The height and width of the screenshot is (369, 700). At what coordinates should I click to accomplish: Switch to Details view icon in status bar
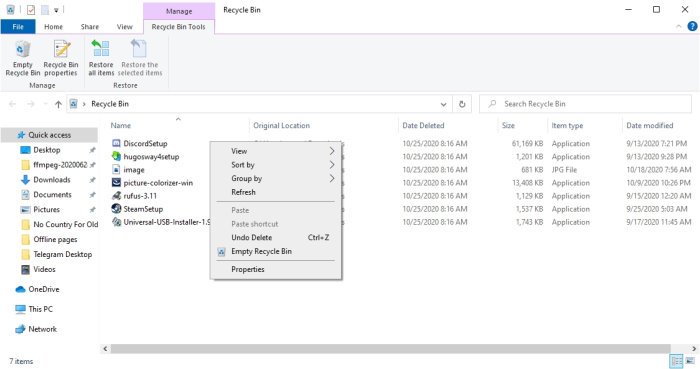point(676,361)
